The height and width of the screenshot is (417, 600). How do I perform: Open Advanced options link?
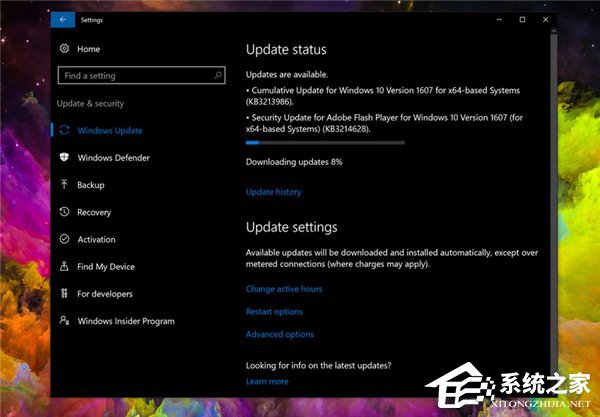pyautogui.click(x=280, y=334)
